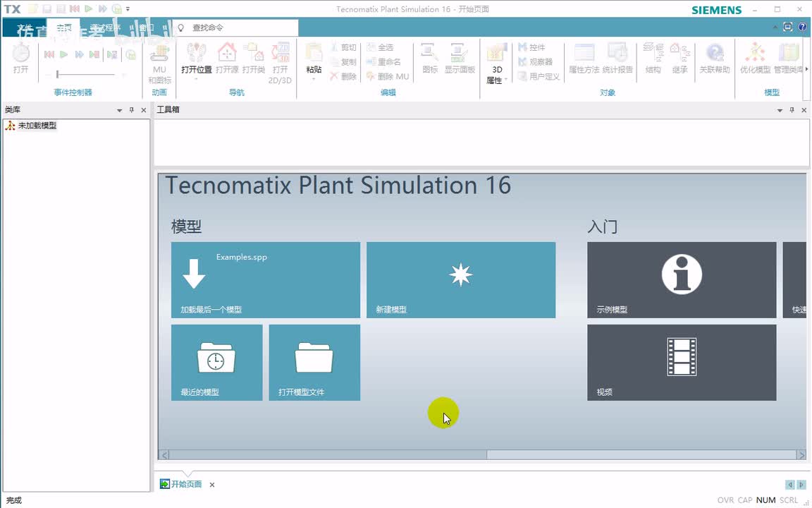Viewport: 812px width, 508px height.
Task: Click the start page horizontal scrollbar thumb
Action: click(328, 454)
